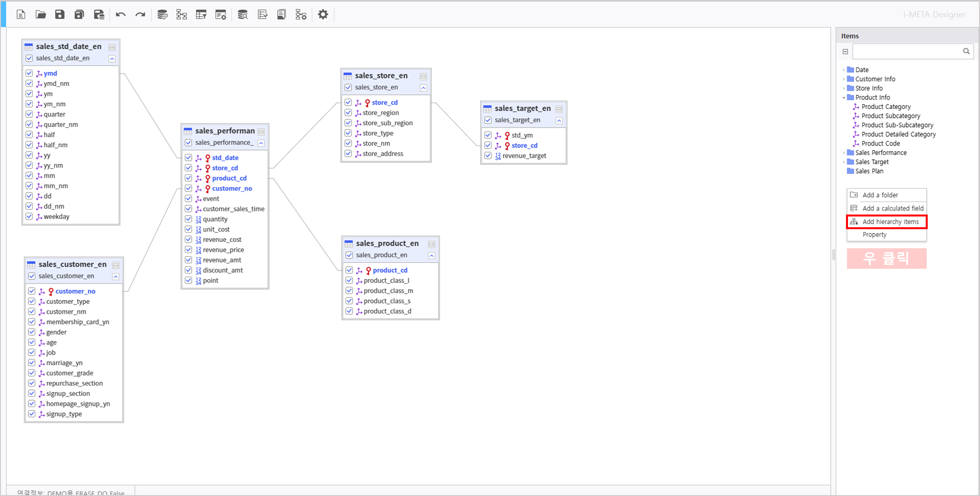Click the menu box icon on sales_store_en header
Screen dimensions: 980x496
point(423,77)
